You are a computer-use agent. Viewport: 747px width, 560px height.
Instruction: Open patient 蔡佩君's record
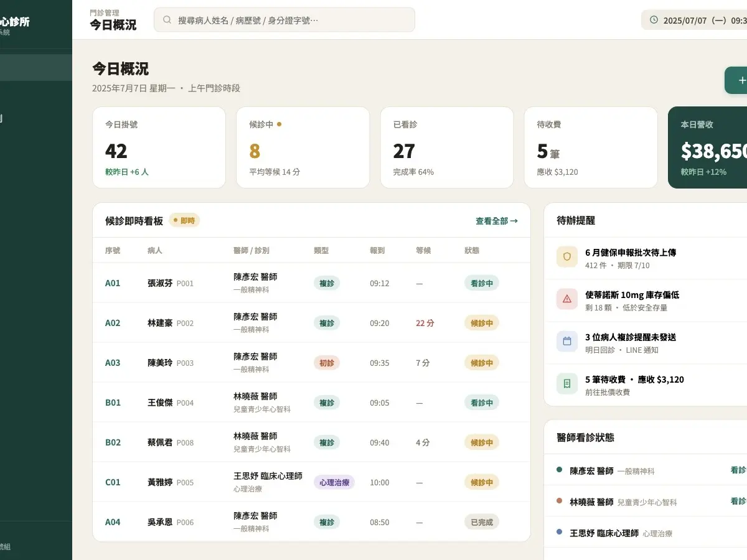pos(160,442)
